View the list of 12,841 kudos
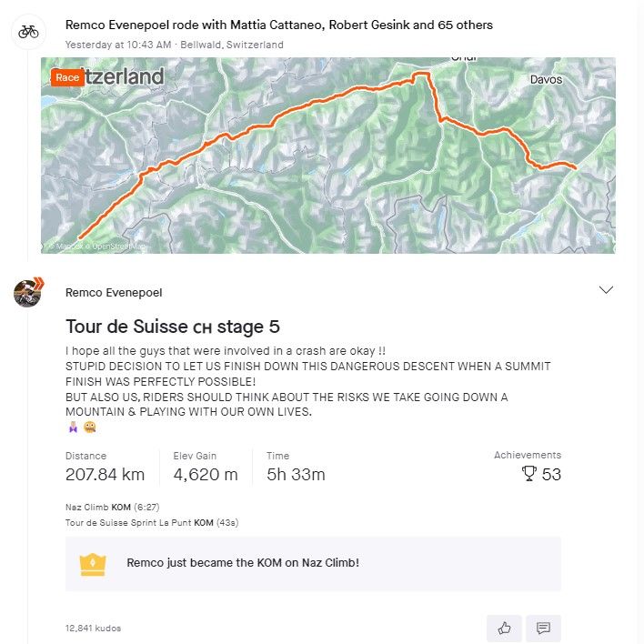 coord(93,629)
